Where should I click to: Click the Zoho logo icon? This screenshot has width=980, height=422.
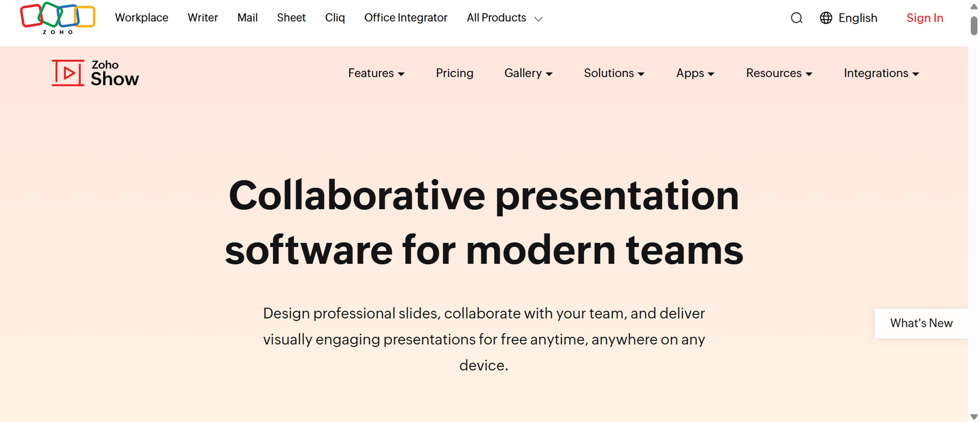click(58, 18)
